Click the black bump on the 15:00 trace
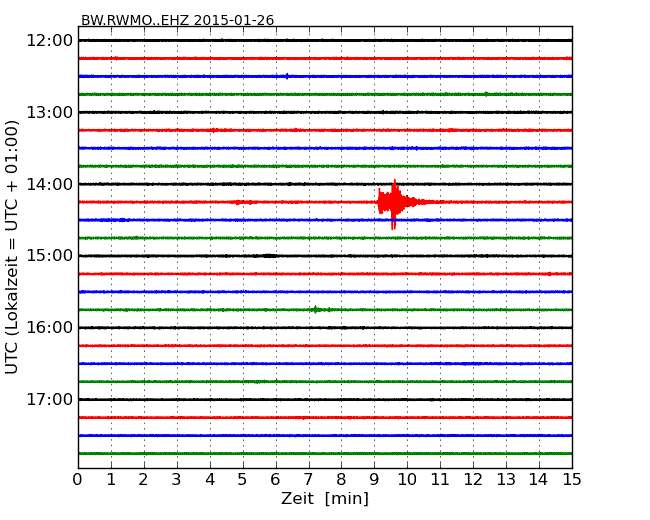Image resolution: width=650 pixels, height=520 pixels. click(269, 256)
